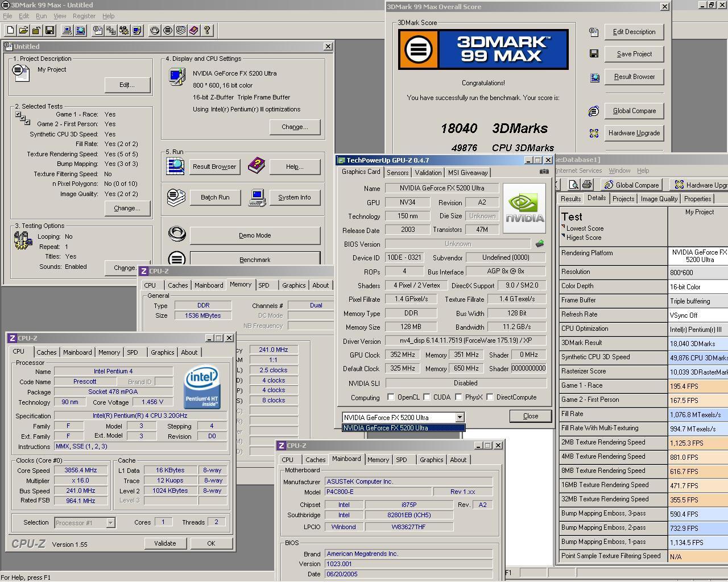Enable the DirectCompute checkbox in GPU-Z
The image size is (728, 582).
pyautogui.click(x=490, y=397)
